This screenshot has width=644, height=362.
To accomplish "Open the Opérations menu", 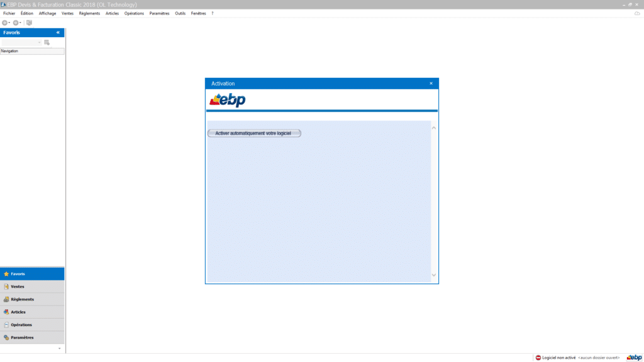I will pos(134,14).
